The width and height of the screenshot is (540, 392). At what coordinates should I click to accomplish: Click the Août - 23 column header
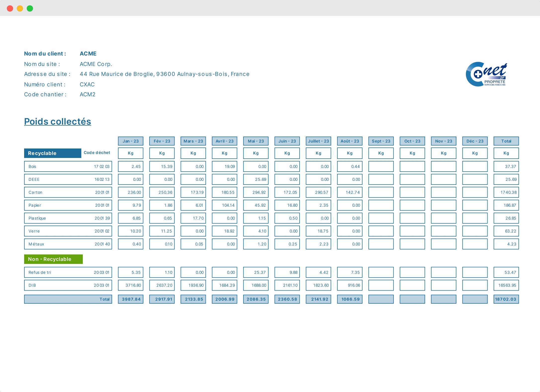point(350,141)
